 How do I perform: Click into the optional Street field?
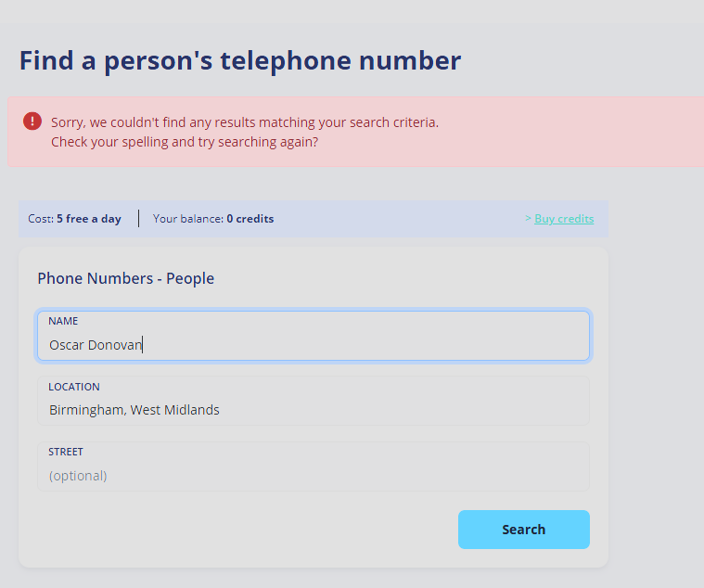pyautogui.click(x=314, y=467)
